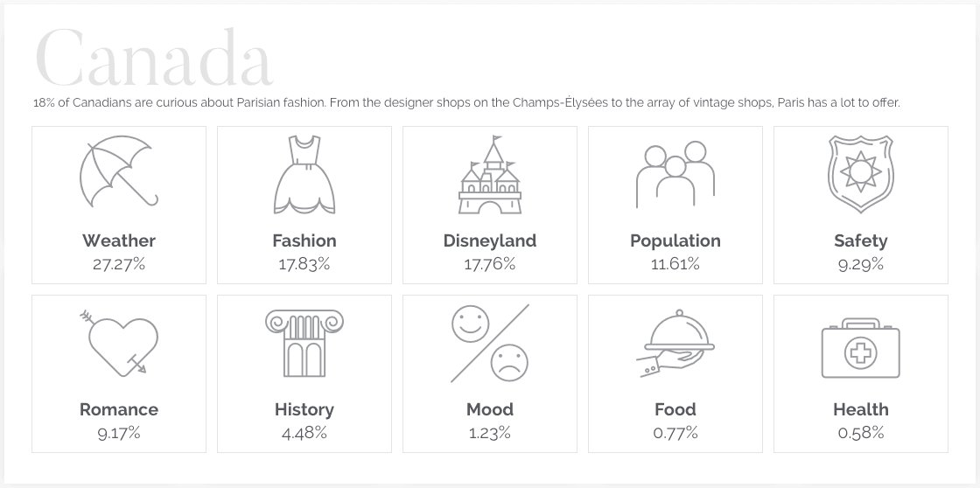The width and height of the screenshot is (980, 488).
Task: Click the umbrella Weather icon
Action: point(118,172)
